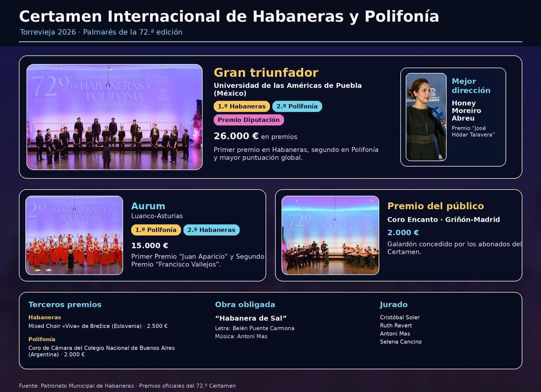This screenshot has width=541, height=392.
Task: Select the yellow "1.º Habaneras" badge
Action: 242,106
